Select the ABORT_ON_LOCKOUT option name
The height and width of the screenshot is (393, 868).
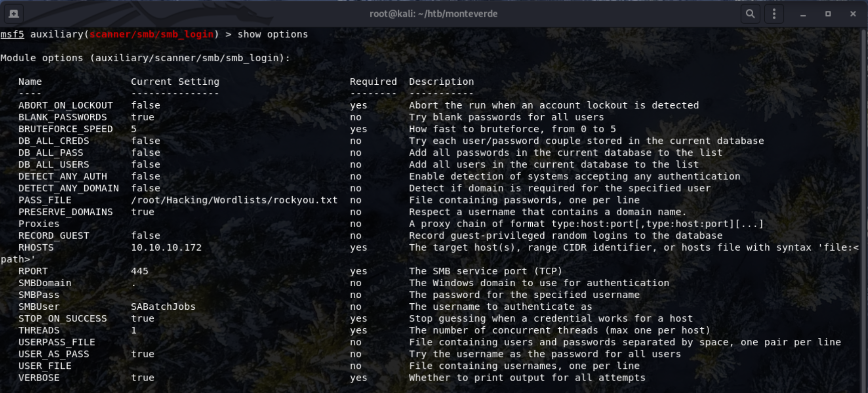(x=66, y=105)
